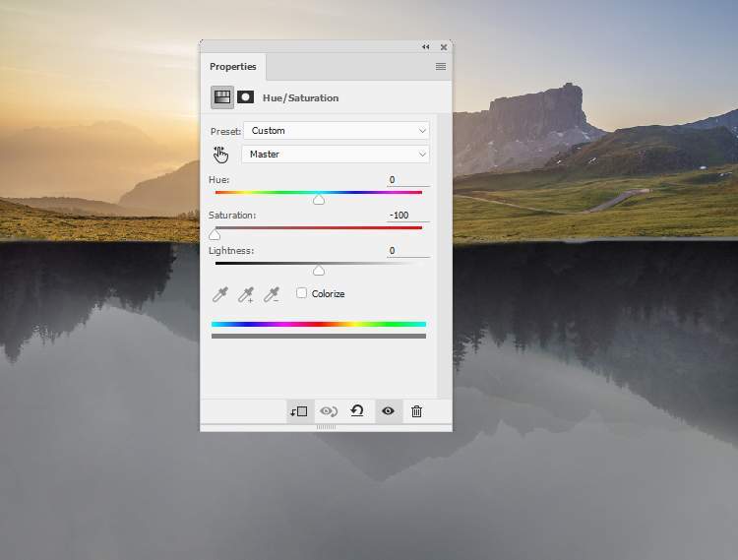
Task: Click the gray output color bar
Action: (319, 336)
